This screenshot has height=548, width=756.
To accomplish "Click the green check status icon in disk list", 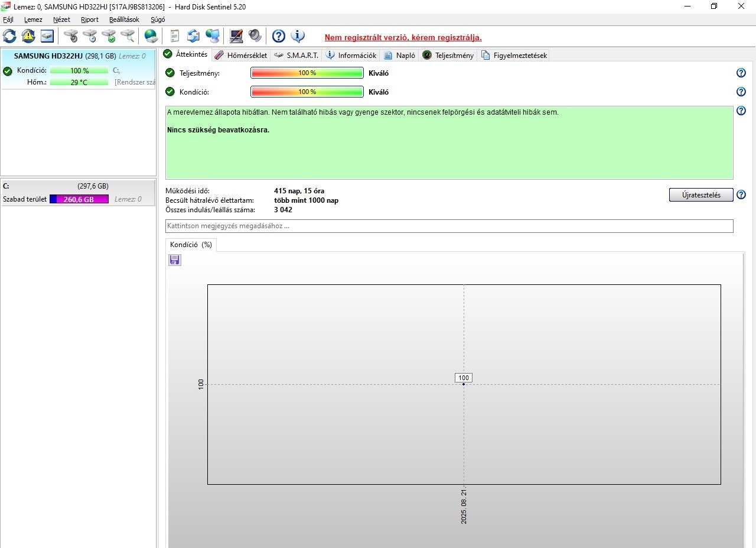I will point(7,71).
